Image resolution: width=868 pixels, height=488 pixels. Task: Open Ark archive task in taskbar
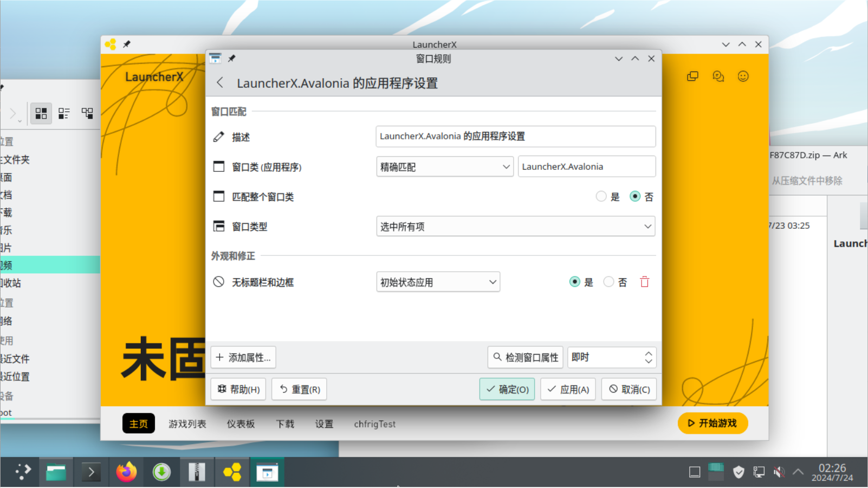coord(197,472)
